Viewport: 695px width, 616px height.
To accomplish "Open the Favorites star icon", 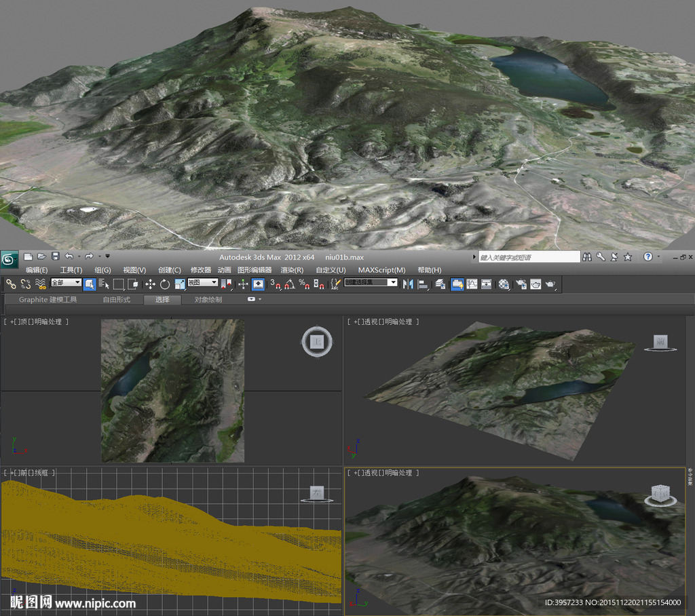I will tap(628, 256).
